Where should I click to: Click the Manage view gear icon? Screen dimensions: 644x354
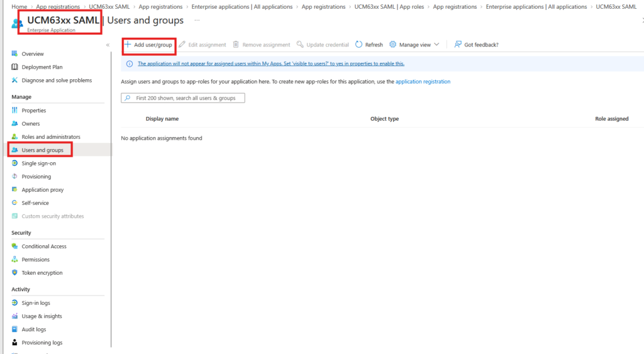[392, 45]
